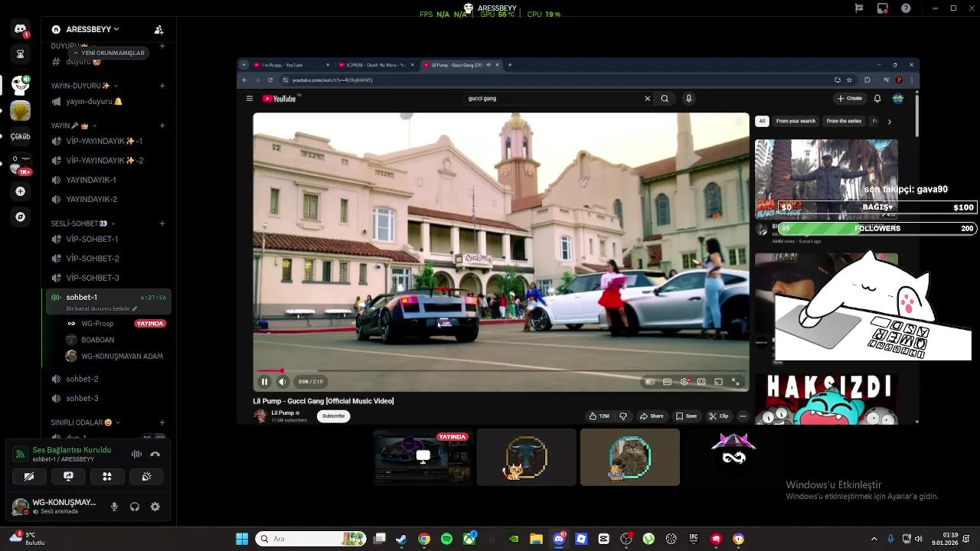Screen dimensions: 980x551
Task: Open Discord direct messages home icon
Action: (x=21, y=29)
